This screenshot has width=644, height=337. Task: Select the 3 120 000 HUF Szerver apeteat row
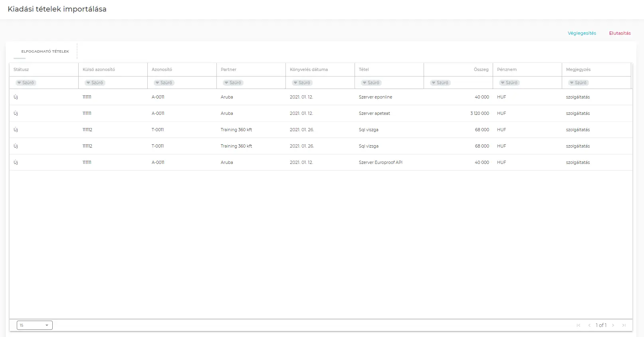click(x=375, y=113)
